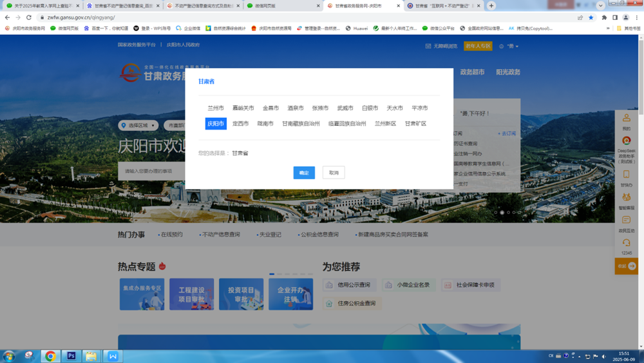Open 百度一下 bookmark in bookmarks bar
This screenshot has height=363, width=644.
click(x=106, y=28)
